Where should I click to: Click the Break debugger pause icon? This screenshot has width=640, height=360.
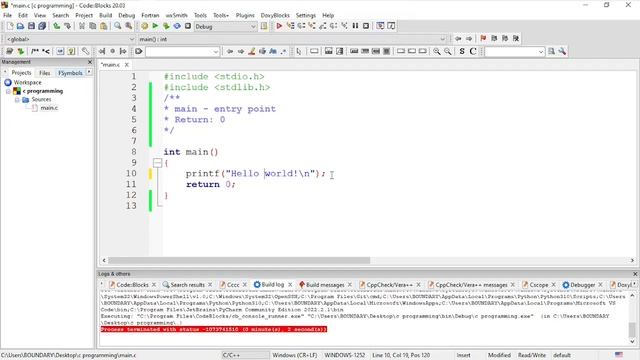356,26
